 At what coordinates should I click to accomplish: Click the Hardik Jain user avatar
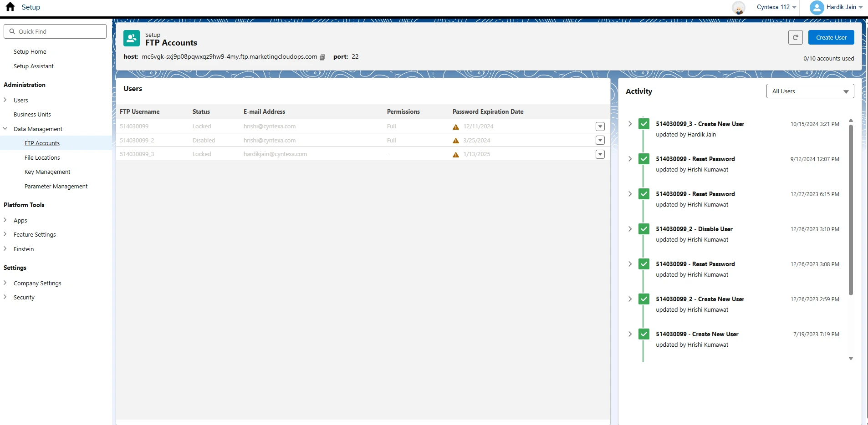point(817,7)
